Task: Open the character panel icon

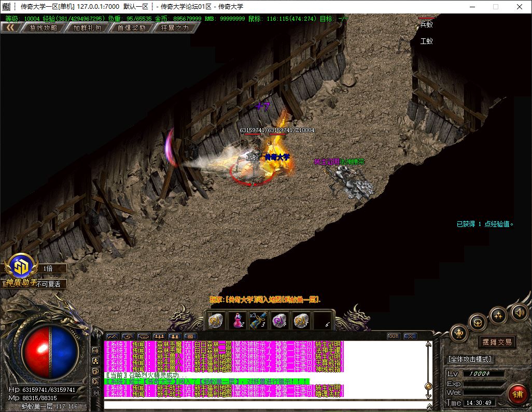Action: 459,334
